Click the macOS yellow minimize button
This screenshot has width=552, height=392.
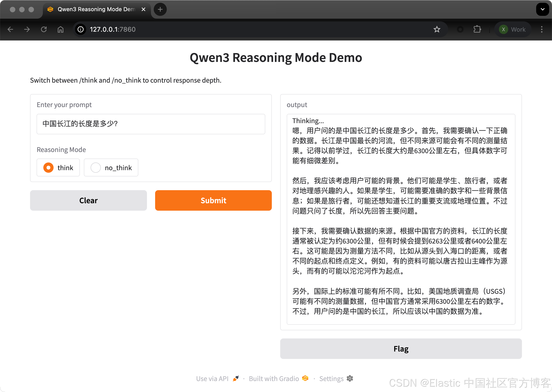click(x=22, y=9)
